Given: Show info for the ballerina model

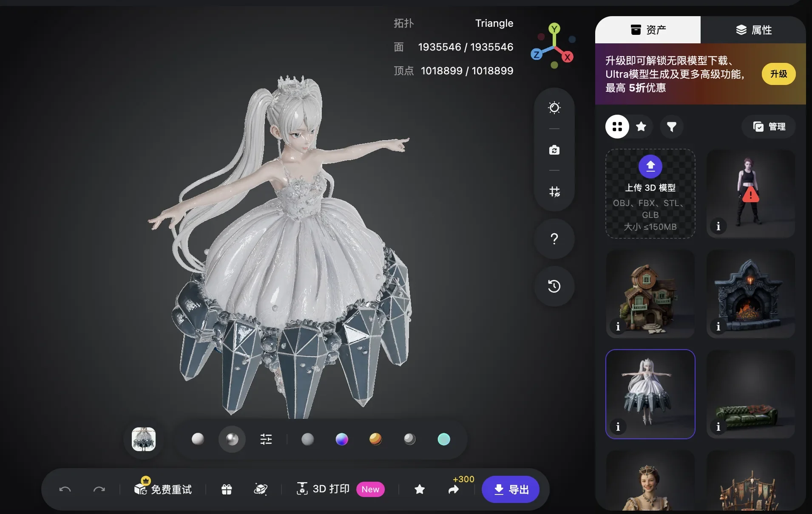Looking at the screenshot, I should 618,427.
